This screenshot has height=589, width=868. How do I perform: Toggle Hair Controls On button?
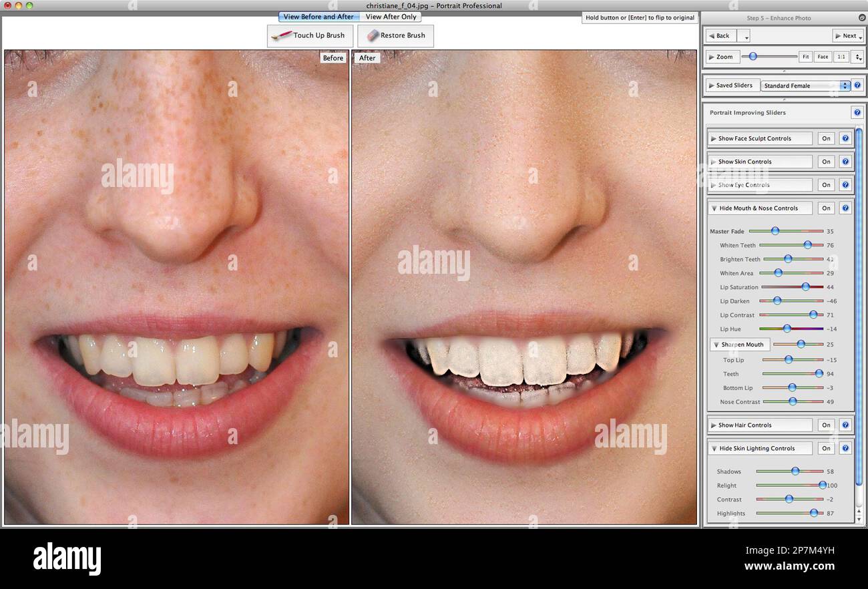(x=827, y=425)
